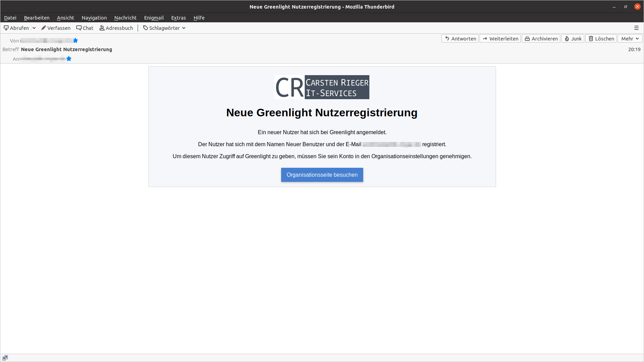The height and width of the screenshot is (362, 644).
Task: Click the message time 20:19
Action: (634, 49)
